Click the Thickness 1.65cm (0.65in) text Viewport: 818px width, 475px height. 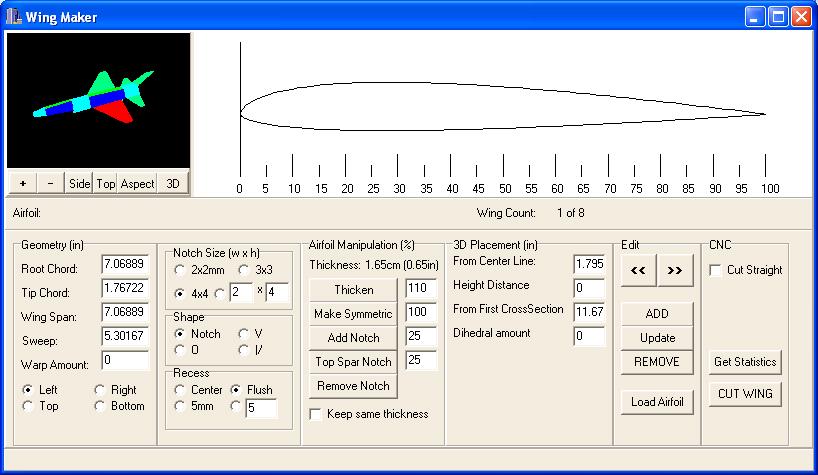374,265
